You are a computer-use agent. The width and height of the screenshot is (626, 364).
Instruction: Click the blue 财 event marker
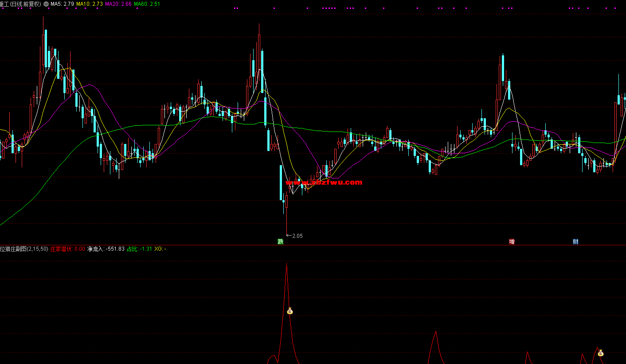point(575,241)
